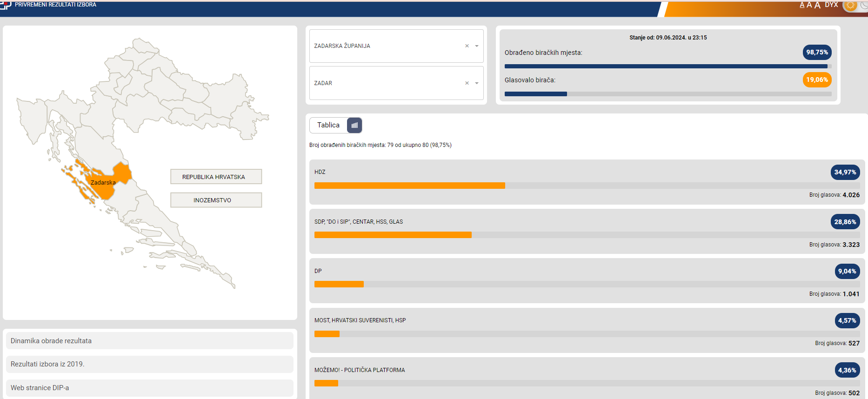Enable the DYX dyslexia font option
This screenshot has height=399, width=868.
pyautogui.click(x=831, y=5)
